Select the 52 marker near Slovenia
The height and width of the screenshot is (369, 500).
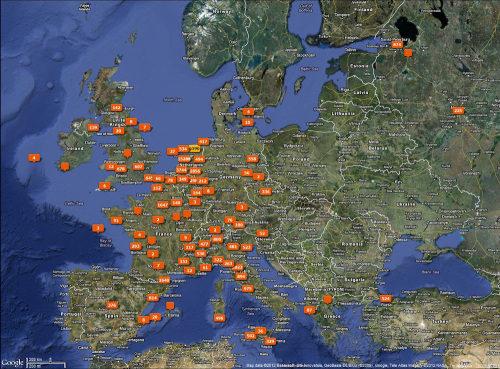pyautogui.click(x=262, y=234)
